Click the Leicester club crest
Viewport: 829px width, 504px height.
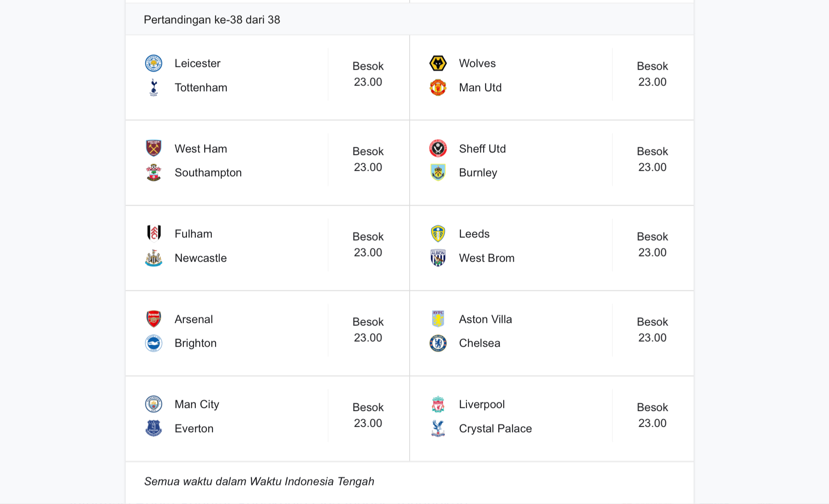153,63
